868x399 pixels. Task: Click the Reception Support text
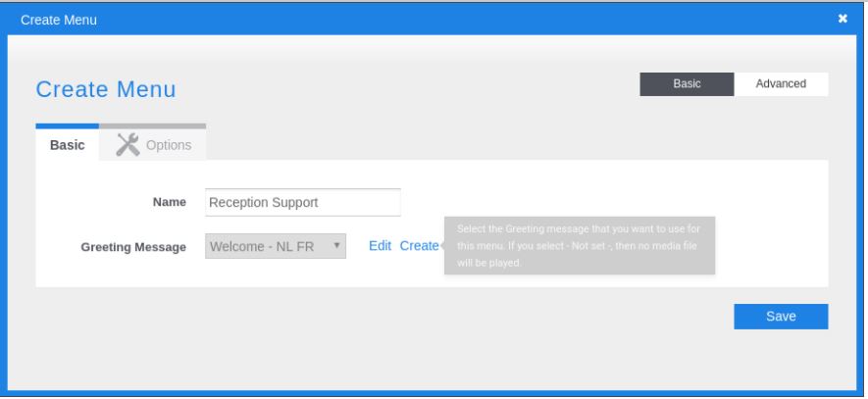coord(264,202)
